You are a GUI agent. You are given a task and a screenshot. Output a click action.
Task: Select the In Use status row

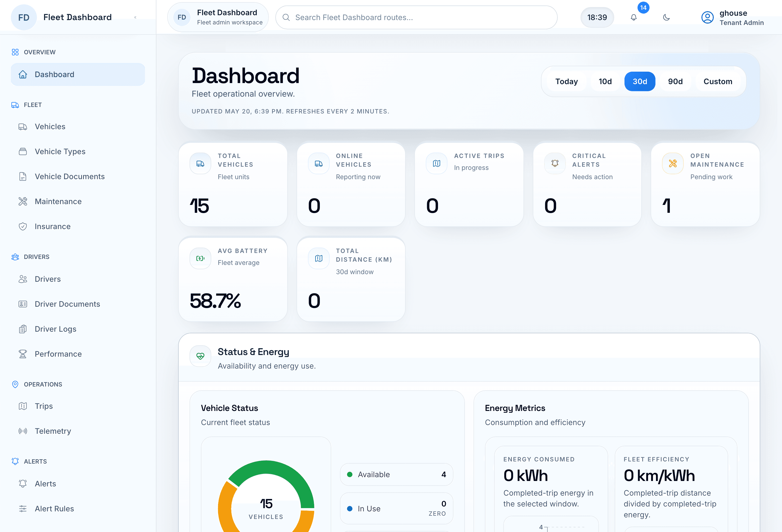click(x=396, y=508)
